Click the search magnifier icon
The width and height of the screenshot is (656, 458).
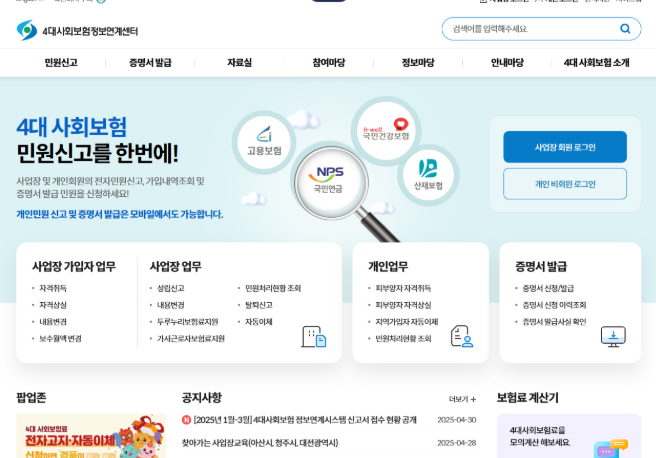coord(625,28)
